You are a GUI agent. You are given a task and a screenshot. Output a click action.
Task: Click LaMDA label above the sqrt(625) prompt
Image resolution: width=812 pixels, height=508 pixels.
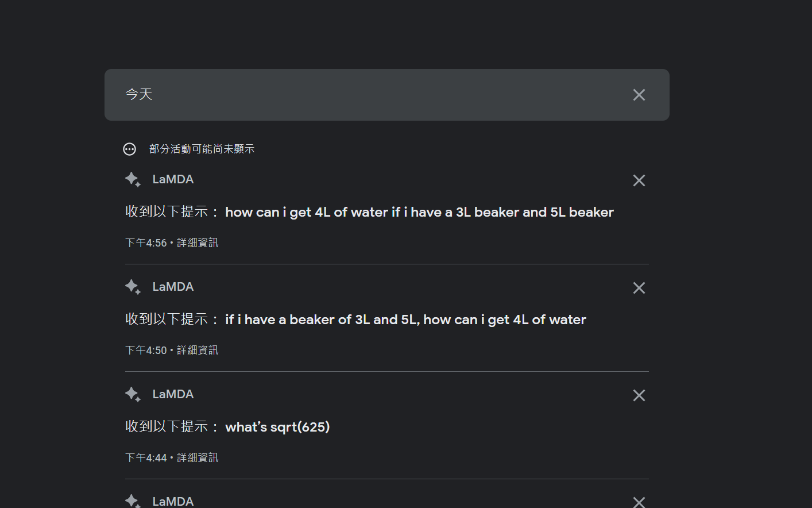[173, 394]
